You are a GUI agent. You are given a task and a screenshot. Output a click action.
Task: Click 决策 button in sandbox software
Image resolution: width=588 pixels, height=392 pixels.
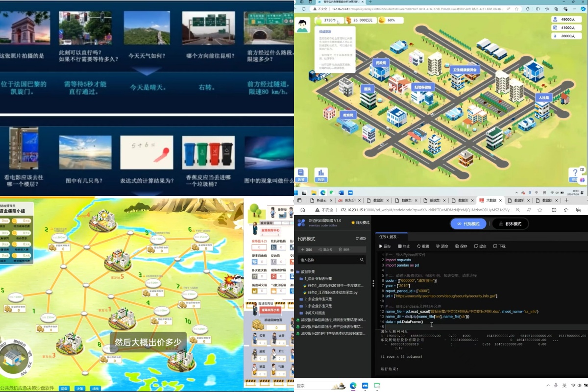(79, 389)
